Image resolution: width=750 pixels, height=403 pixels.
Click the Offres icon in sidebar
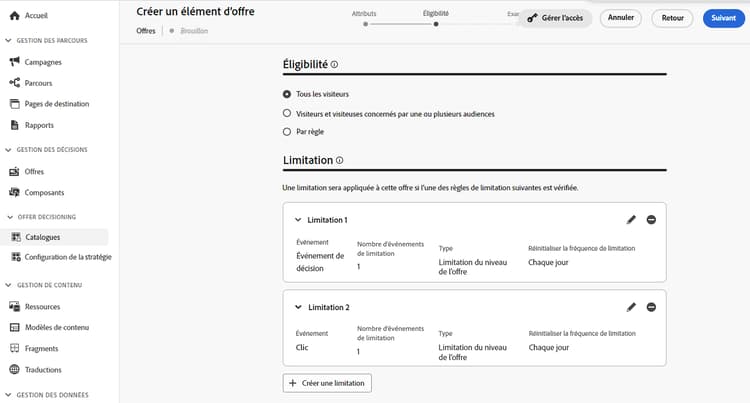(x=15, y=171)
